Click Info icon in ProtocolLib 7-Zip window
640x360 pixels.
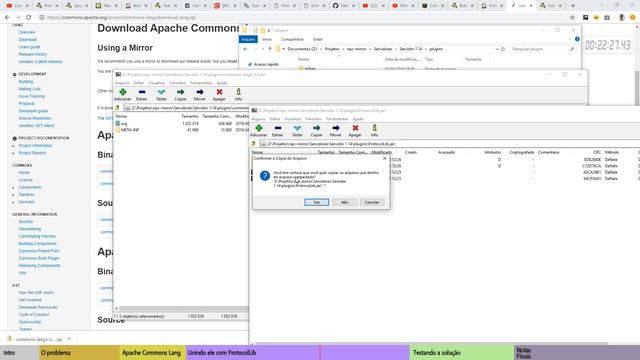tap(374, 128)
